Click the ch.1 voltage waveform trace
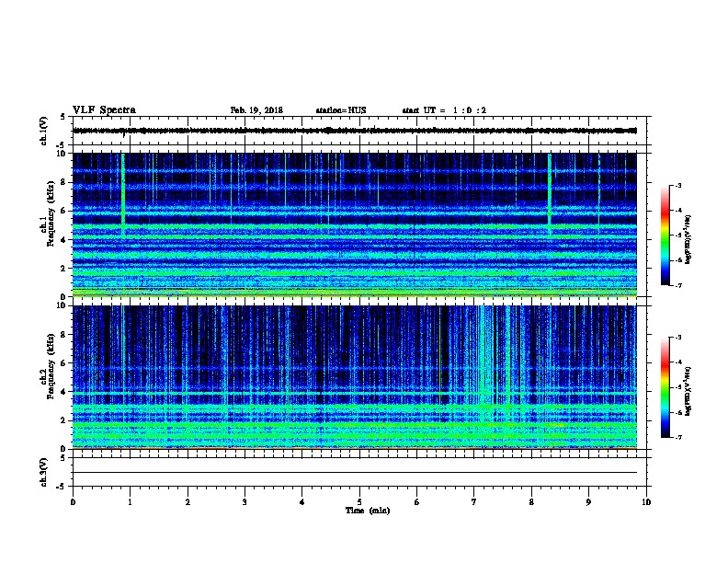The width and height of the screenshot is (728, 563). tap(355, 131)
